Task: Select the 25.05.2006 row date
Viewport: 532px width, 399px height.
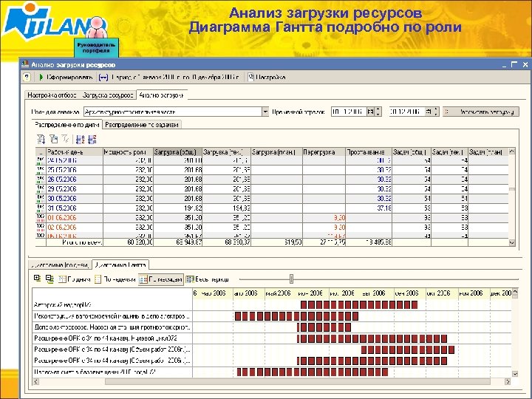Action: point(62,170)
